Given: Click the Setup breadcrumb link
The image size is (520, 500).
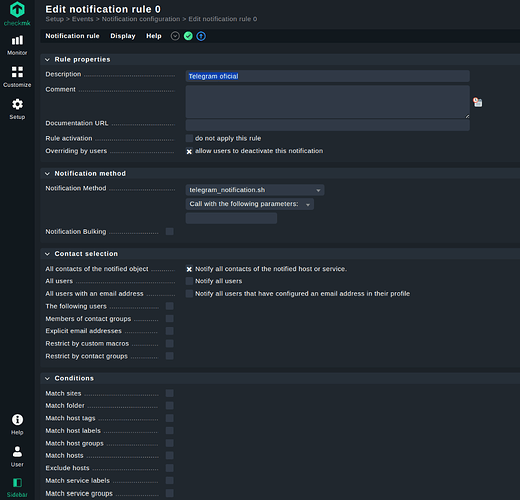Looking at the screenshot, I should point(54,19).
